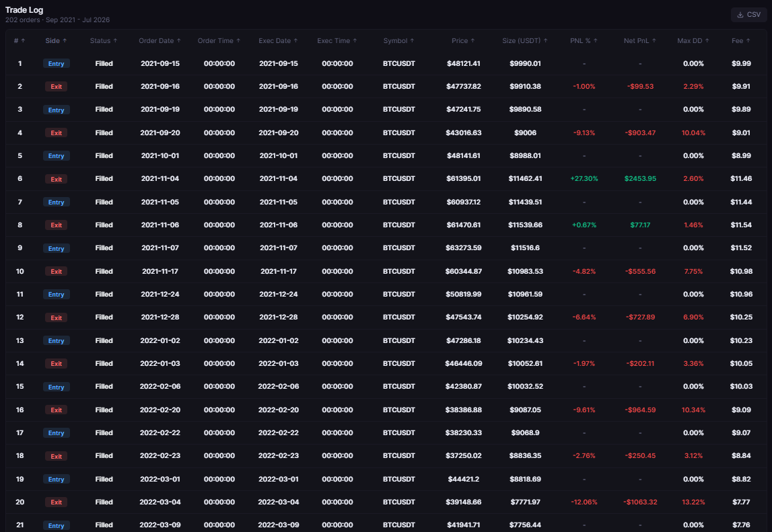The width and height of the screenshot is (772, 532).
Task: Sort table by Order Time column
Action: (219, 41)
